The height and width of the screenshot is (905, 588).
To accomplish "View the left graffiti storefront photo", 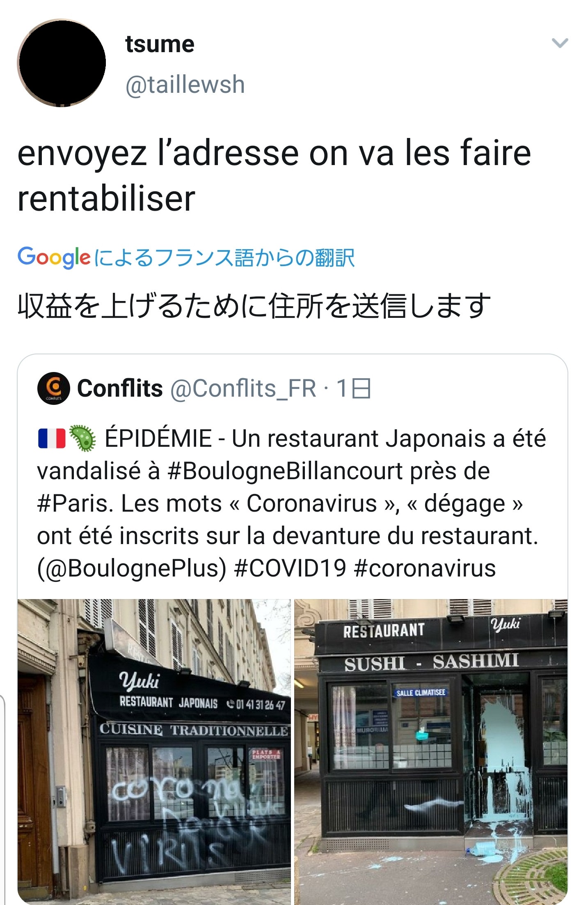I will click(x=154, y=751).
